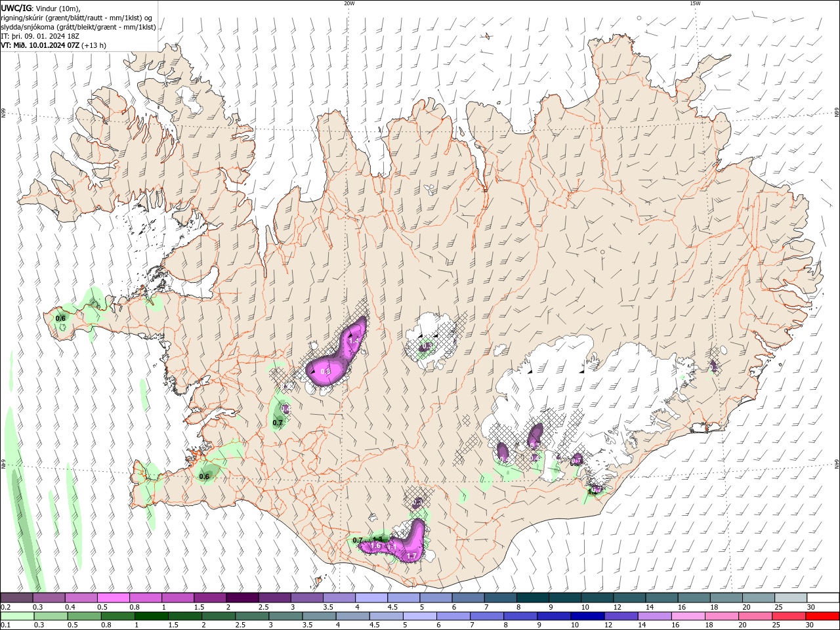Click the 0.7 value on the south coast green patch
The height and width of the screenshot is (630, 840).
pyautogui.click(x=358, y=540)
